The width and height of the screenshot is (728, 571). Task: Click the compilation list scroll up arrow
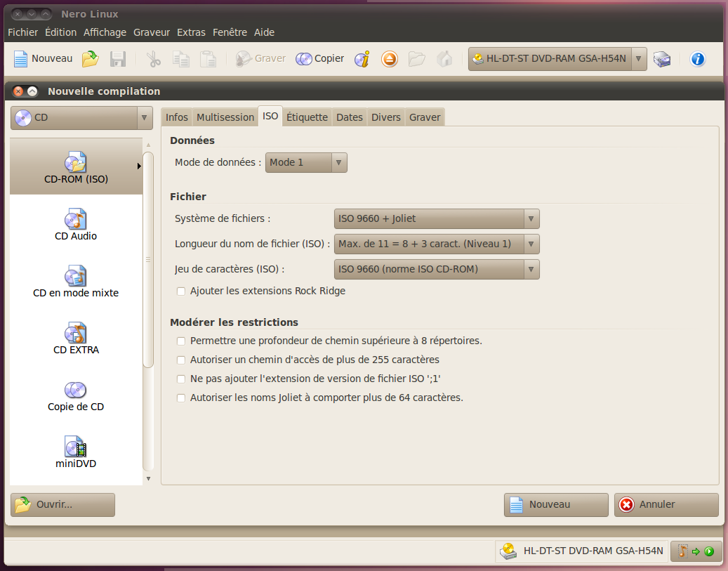pyautogui.click(x=149, y=145)
